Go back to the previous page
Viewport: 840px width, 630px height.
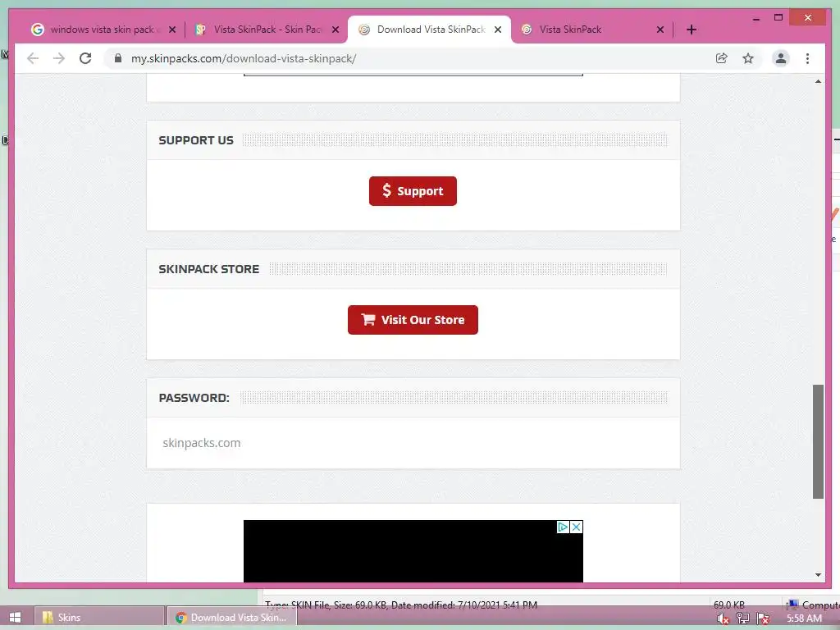tap(33, 58)
